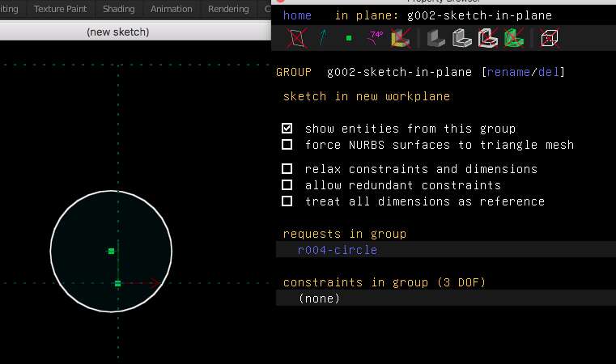616x364 pixels.
Task: Toggle constraints and dimensions 74° icon
Action: click(375, 38)
